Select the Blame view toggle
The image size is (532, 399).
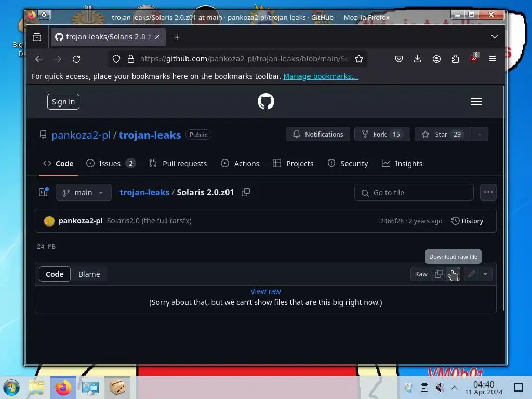tap(89, 274)
